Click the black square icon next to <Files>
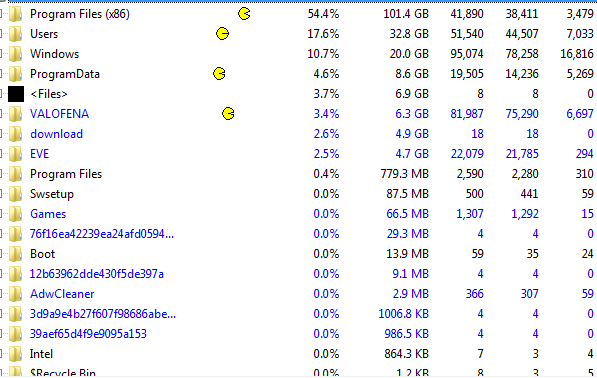The width and height of the screenshot is (597, 378). [16, 94]
